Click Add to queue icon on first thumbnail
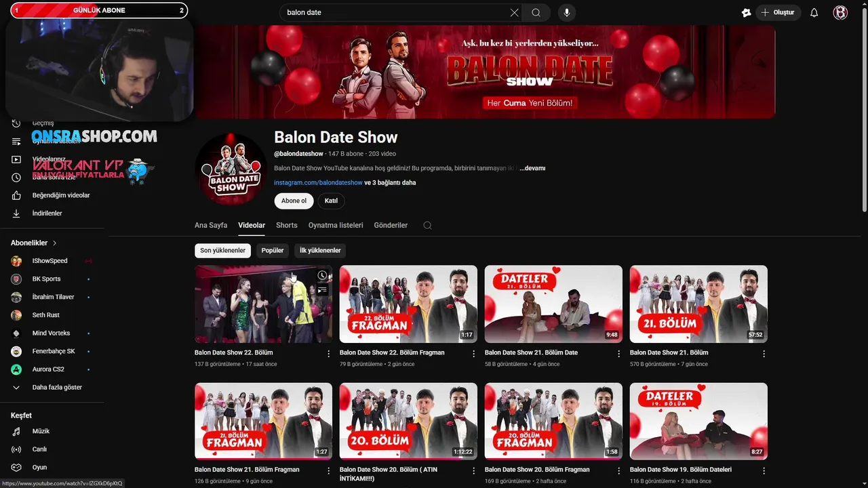 click(x=322, y=290)
